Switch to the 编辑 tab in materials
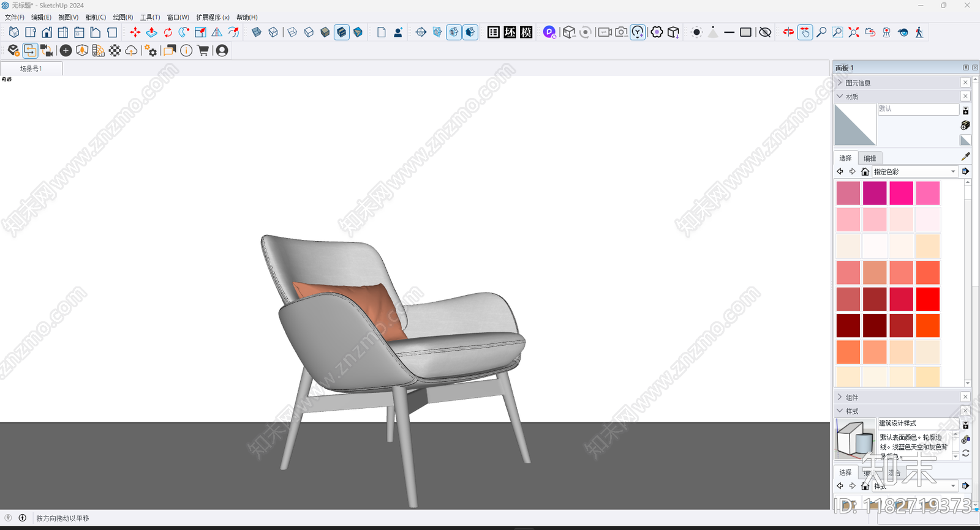 coord(870,158)
